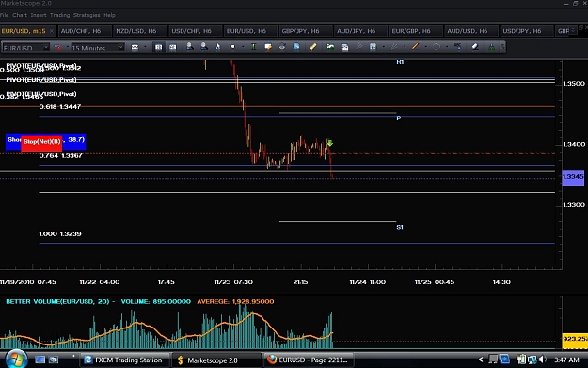Toggle the first chart layout mode button

(x=158, y=47)
